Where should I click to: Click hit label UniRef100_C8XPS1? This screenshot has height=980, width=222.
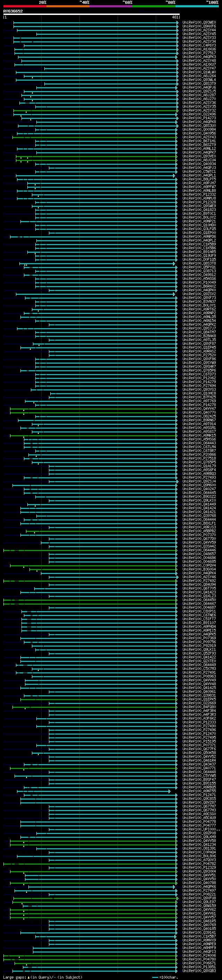(x=199, y=612)
